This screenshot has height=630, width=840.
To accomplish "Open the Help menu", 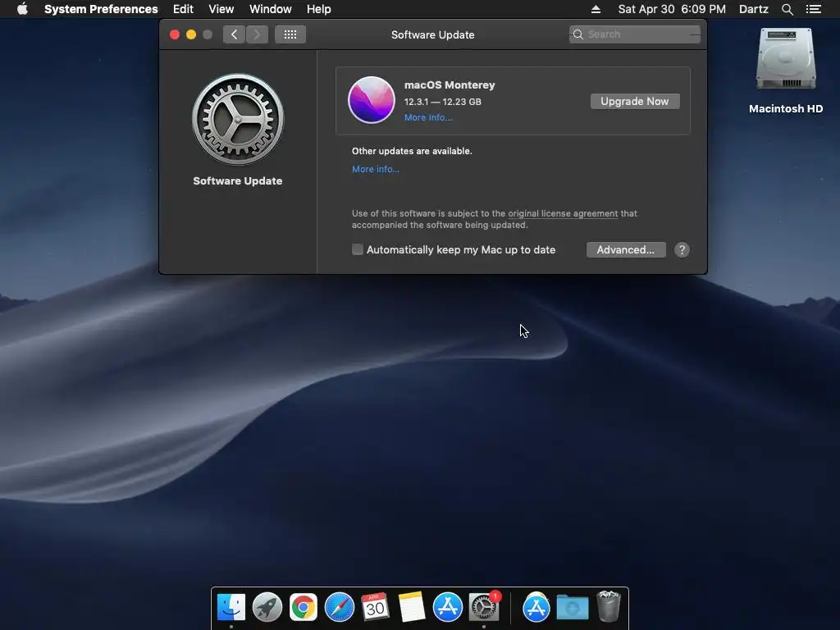I will (319, 9).
